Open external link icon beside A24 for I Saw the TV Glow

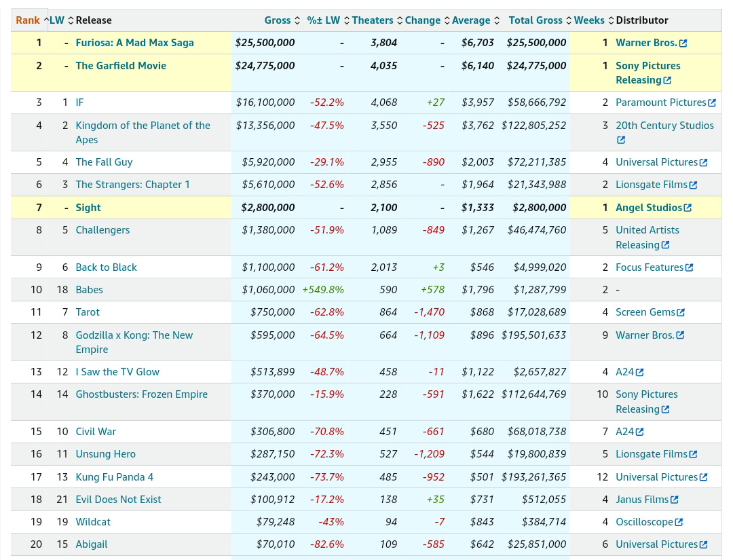coord(639,372)
